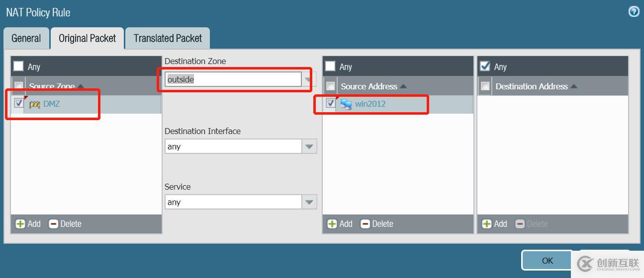Uncheck the Any checkbox for Destination Address
This screenshot has width=644, height=278.
pos(485,66)
